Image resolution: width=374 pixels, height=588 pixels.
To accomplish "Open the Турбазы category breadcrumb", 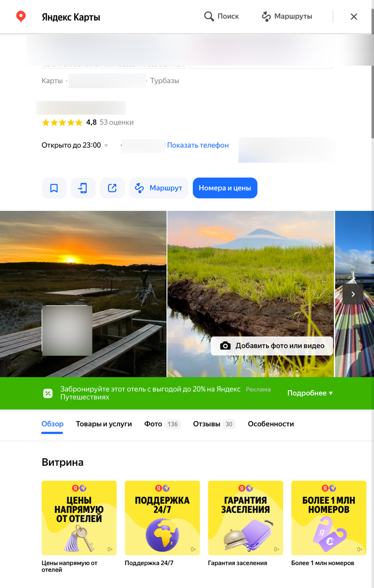I will point(165,81).
